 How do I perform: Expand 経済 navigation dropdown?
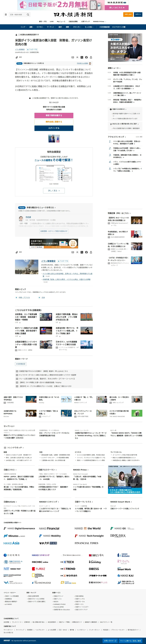[x=61, y=27]
